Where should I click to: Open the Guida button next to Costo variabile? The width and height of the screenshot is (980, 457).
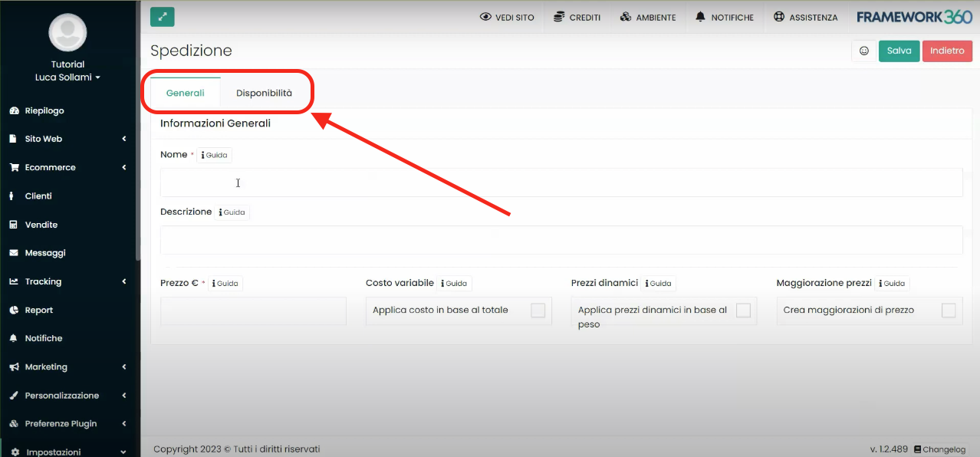coord(454,283)
